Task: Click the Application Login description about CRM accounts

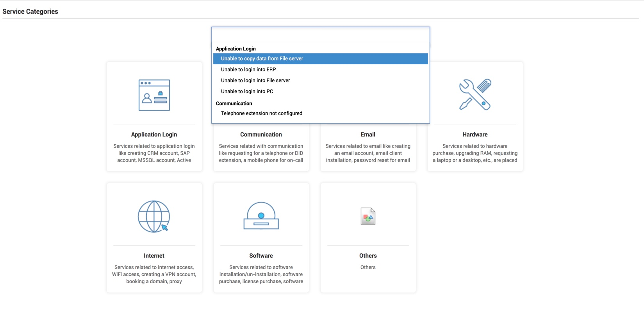Action: [x=154, y=153]
